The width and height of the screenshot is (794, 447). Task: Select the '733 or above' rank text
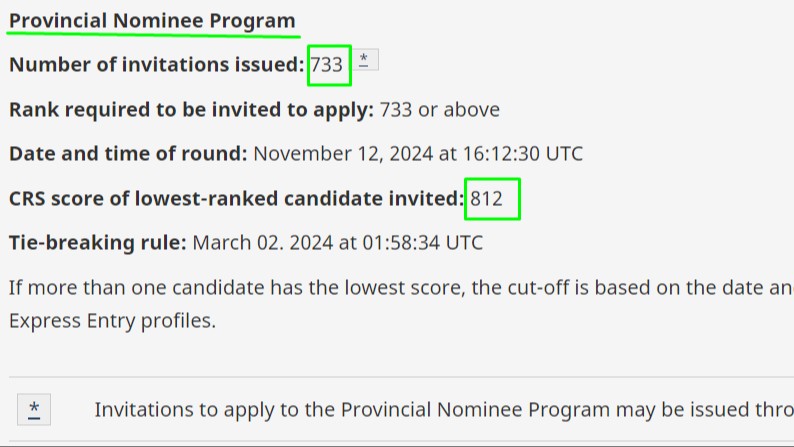[440, 109]
